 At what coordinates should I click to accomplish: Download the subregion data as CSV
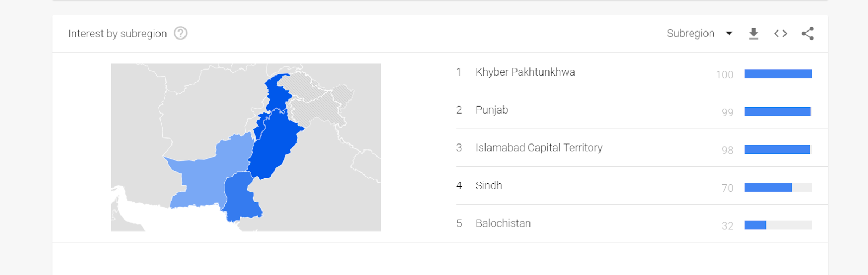tap(754, 34)
